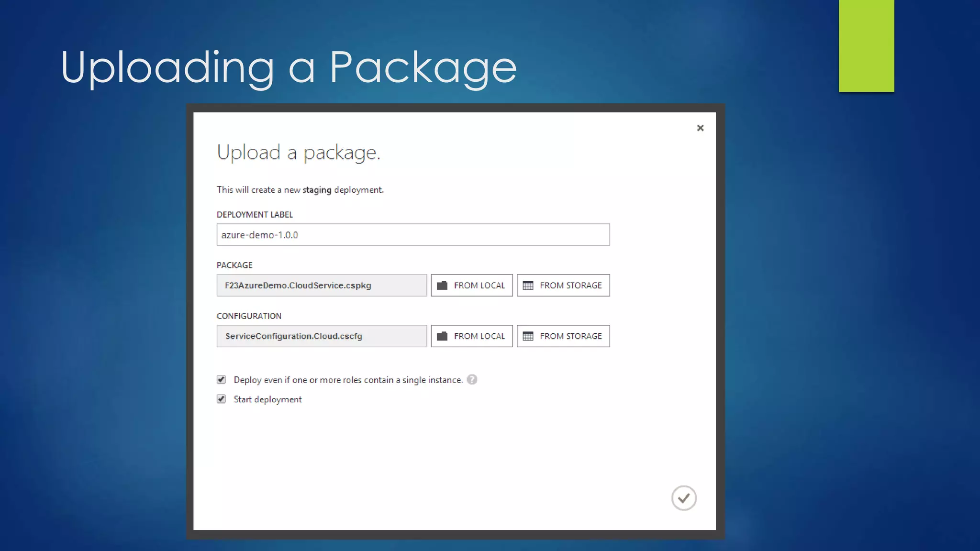Uncheck the Start deployment checkbox
The image size is (980, 551).
point(221,399)
